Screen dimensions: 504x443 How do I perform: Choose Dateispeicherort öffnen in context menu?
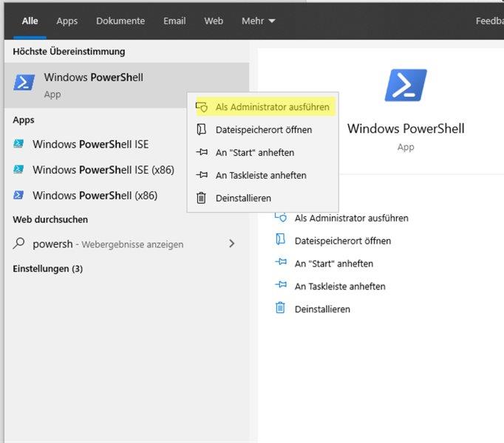pos(264,130)
